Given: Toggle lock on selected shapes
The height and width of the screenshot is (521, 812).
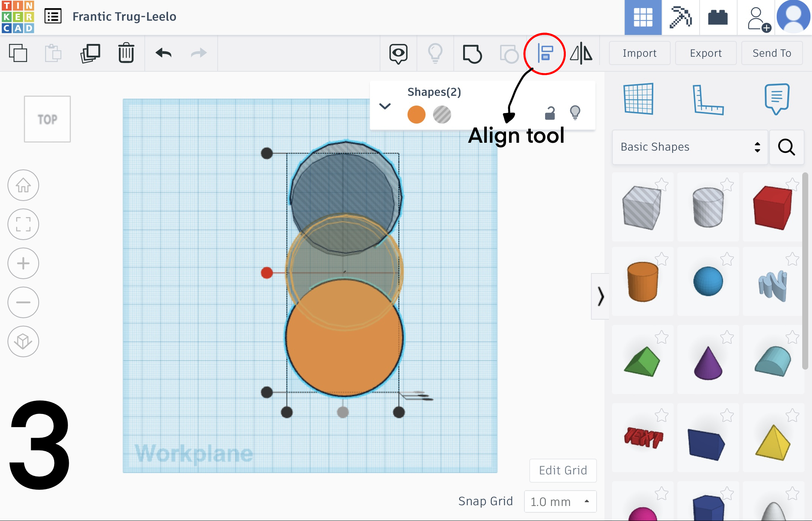Looking at the screenshot, I should pos(550,113).
